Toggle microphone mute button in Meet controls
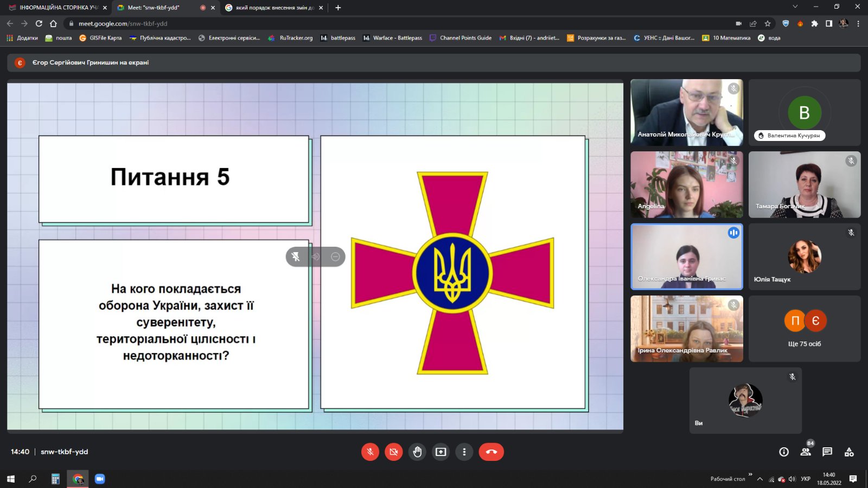This screenshot has width=868, height=488. tap(370, 452)
